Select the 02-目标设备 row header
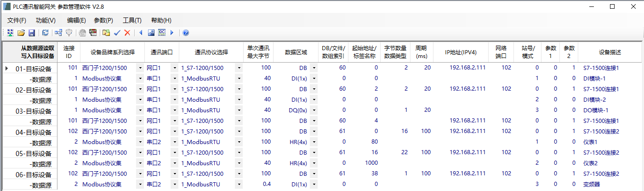The image size is (644, 191). click(x=30, y=90)
